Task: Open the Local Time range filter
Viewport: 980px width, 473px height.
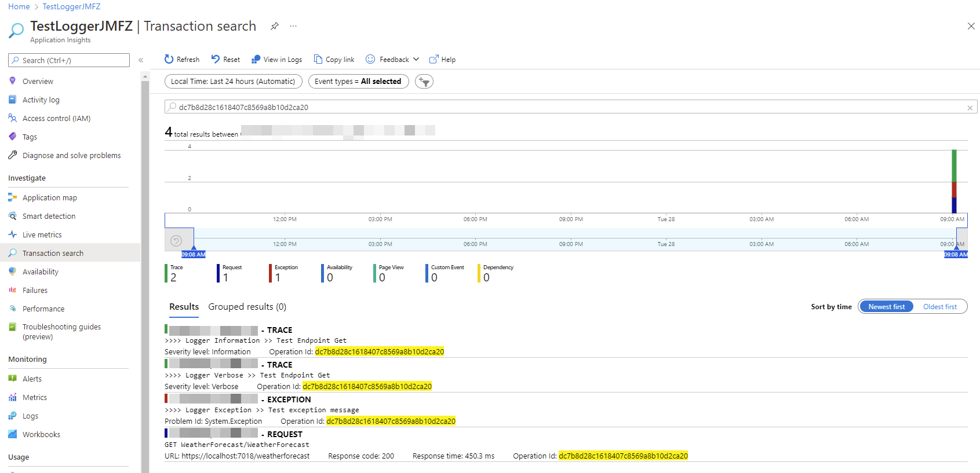Action: point(233,82)
